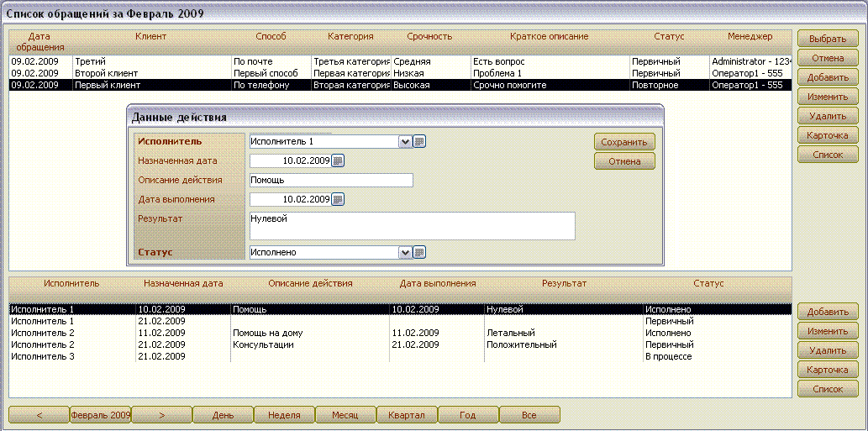Sort requests by Срочность column header
The image size is (868, 431).
point(429,36)
